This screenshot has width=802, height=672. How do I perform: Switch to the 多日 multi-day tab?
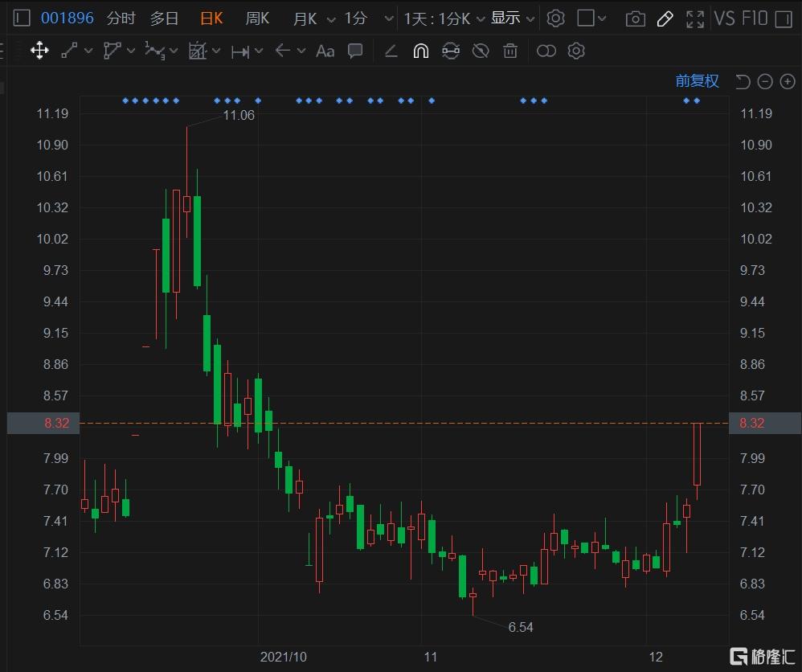point(164,18)
